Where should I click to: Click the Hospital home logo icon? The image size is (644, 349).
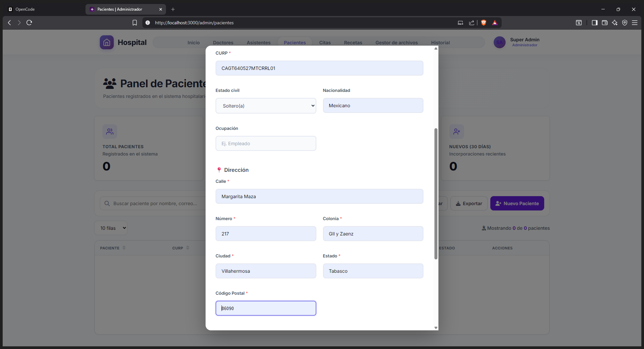107,42
